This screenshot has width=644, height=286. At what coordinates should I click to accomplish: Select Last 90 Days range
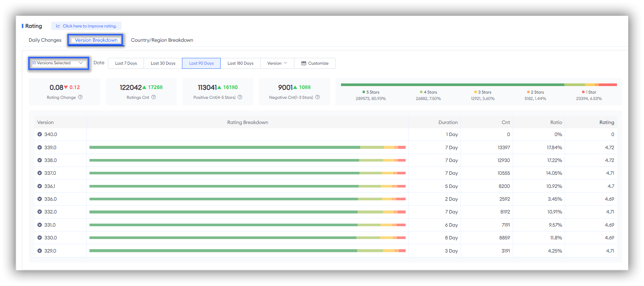coord(202,63)
